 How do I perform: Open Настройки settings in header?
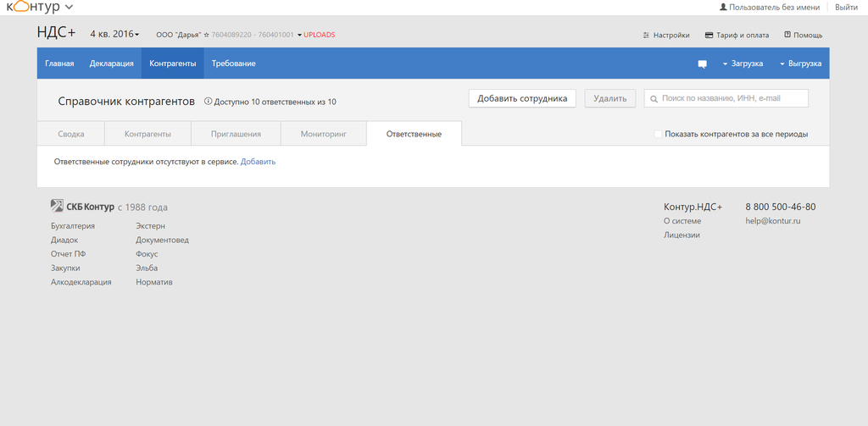666,36
